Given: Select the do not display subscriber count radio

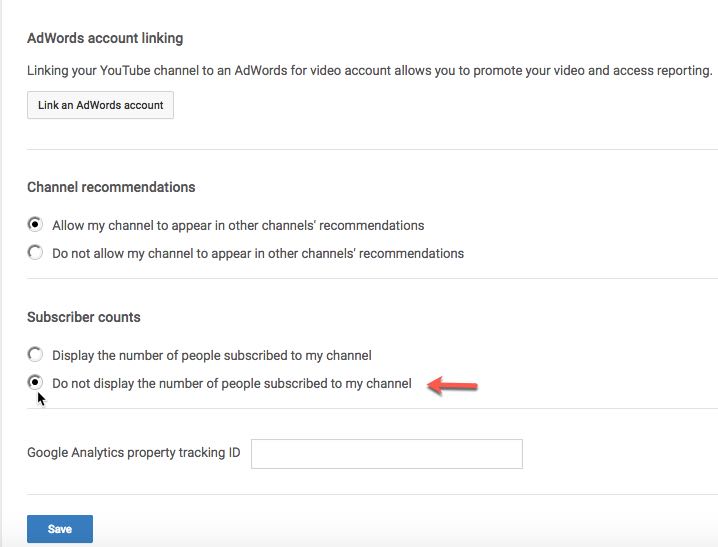Looking at the screenshot, I should pos(36,383).
